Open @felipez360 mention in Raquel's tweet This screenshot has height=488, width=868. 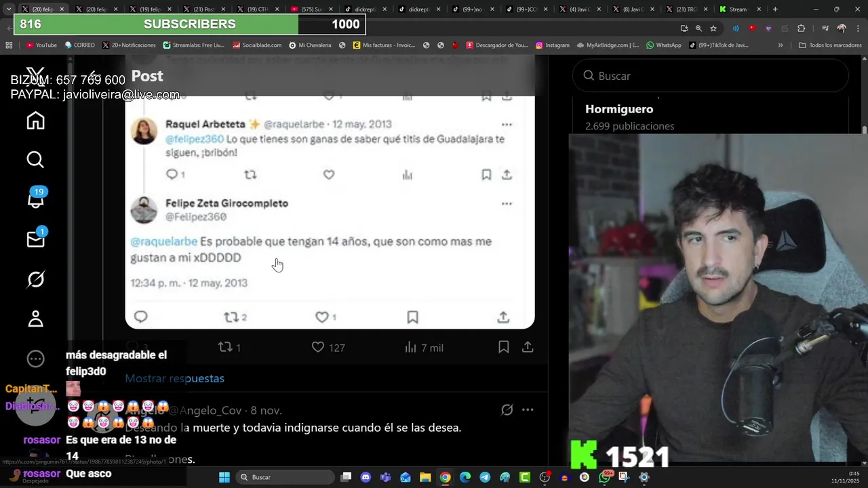point(195,139)
